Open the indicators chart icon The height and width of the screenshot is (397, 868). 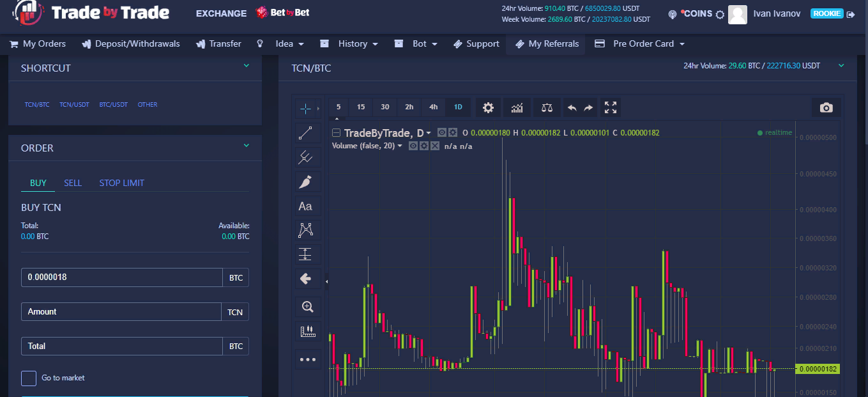click(x=517, y=107)
